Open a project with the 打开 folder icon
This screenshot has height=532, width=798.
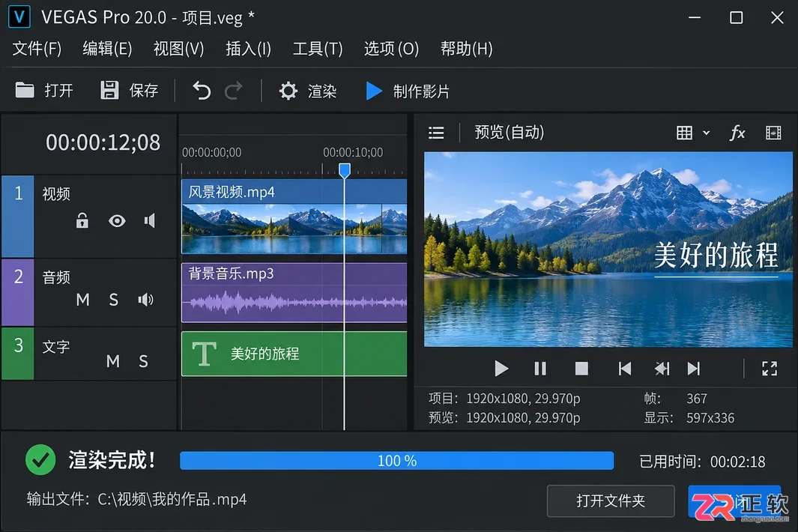25,91
